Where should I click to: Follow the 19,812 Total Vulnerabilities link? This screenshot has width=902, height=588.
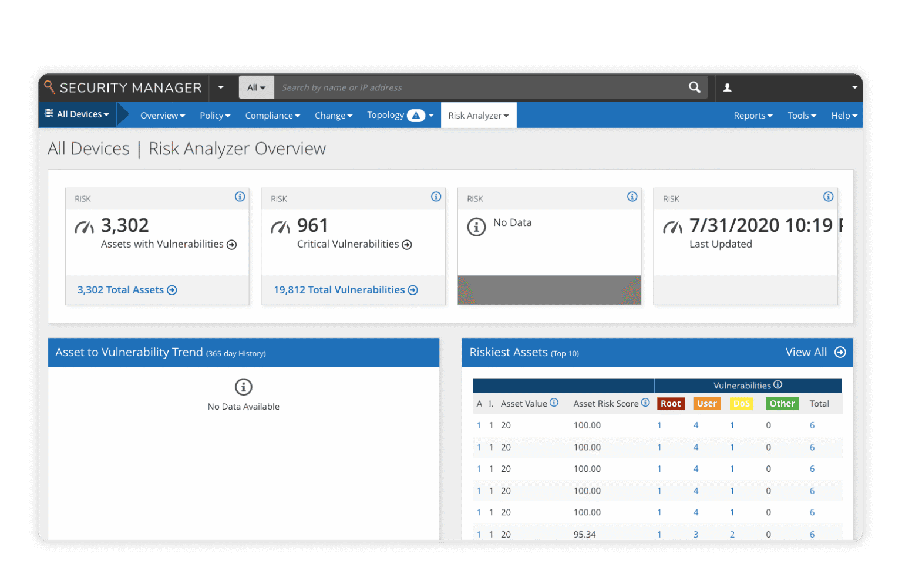(339, 289)
